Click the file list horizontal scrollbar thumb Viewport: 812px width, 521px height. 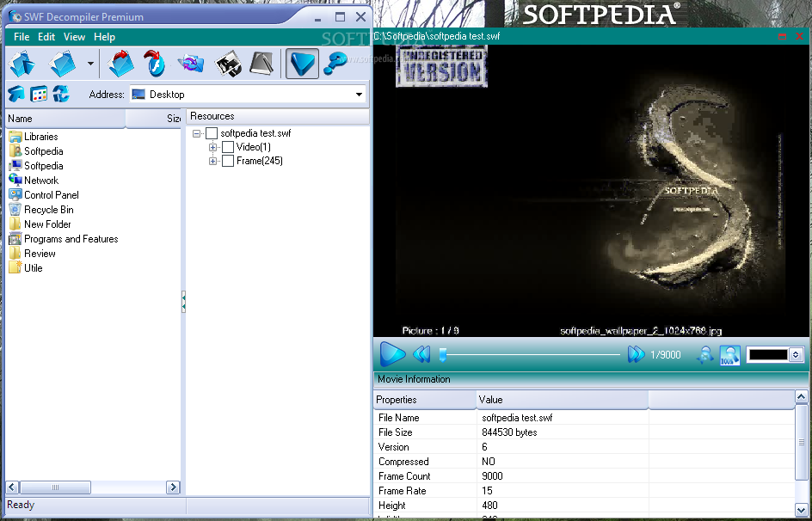[55, 487]
